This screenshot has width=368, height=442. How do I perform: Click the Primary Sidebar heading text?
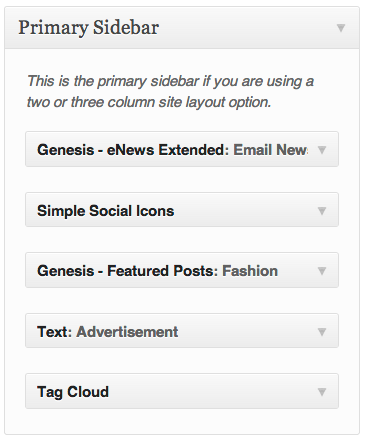click(88, 28)
